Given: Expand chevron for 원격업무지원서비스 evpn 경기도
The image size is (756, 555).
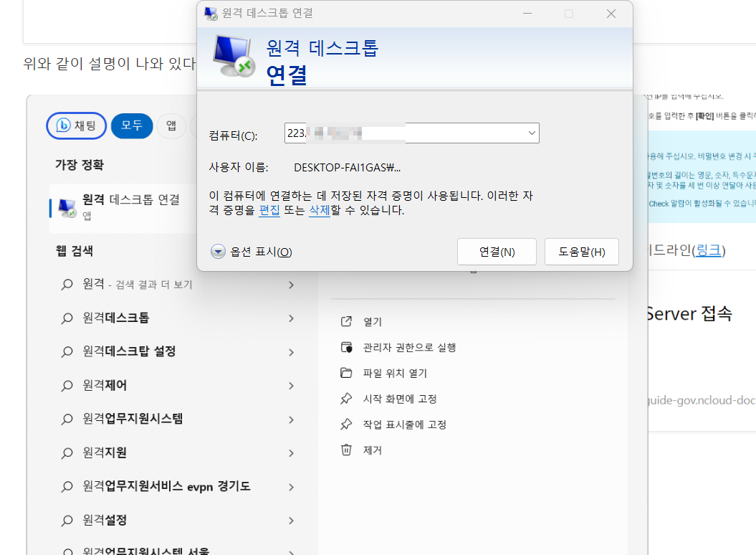Looking at the screenshot, I should pos(291,486).
